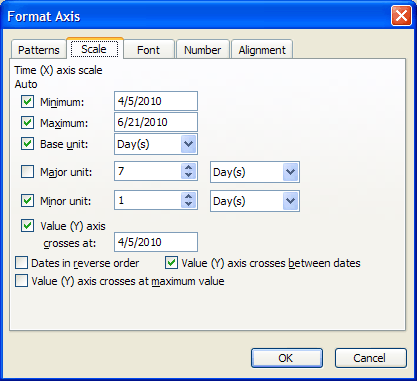Enable the Major unit auto checkbox

tap(27, 172)
